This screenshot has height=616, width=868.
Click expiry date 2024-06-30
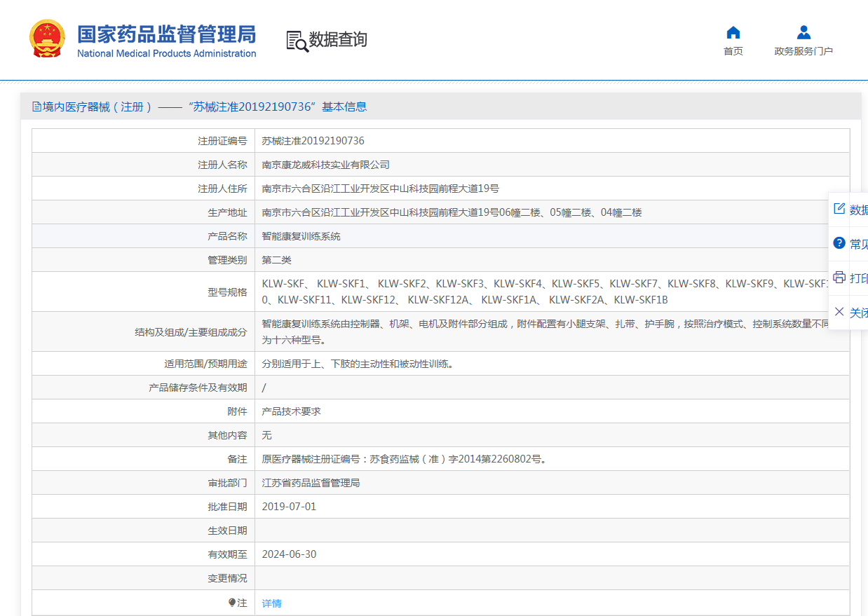tap(289, 554)
